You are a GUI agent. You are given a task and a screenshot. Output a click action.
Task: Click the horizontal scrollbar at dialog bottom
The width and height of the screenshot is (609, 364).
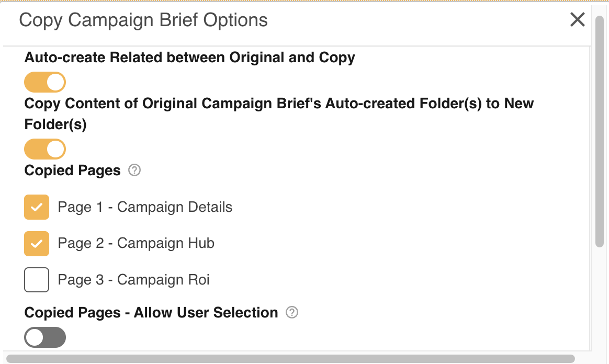pyautogui.click(x=290, y=359)
